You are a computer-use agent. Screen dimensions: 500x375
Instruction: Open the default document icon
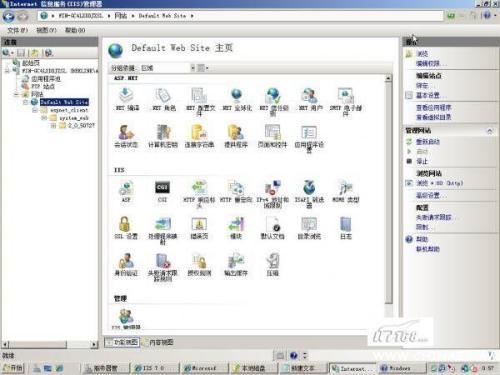coord(273,224)
